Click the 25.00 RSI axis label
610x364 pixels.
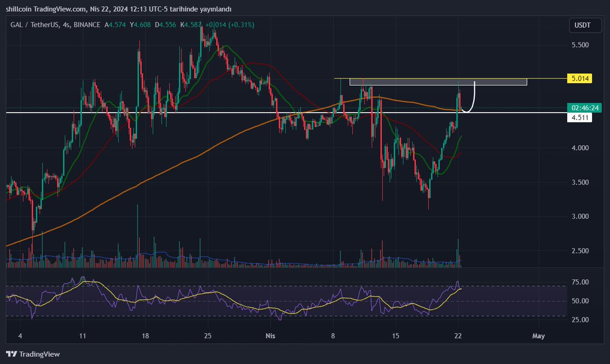click(580, 320)
